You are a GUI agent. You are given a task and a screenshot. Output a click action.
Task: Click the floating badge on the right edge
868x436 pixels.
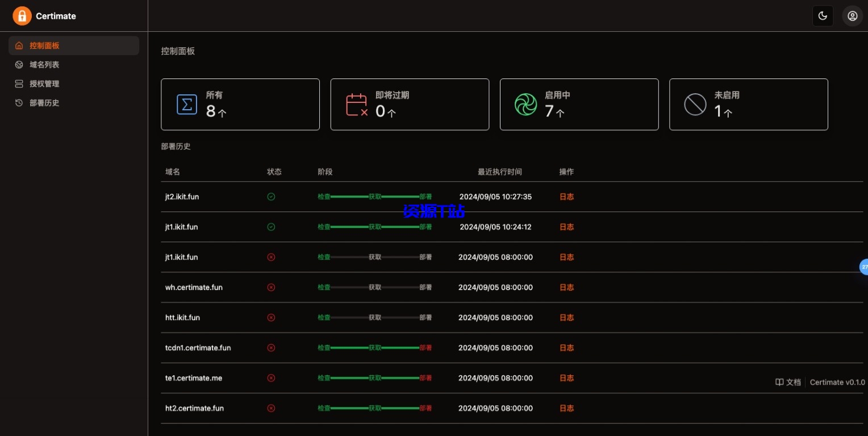[x=864, y=267]
